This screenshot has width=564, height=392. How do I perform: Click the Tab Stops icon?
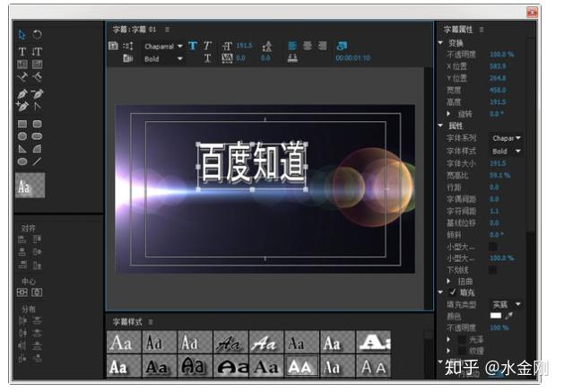pyautogui.click(x=292, y=57)
